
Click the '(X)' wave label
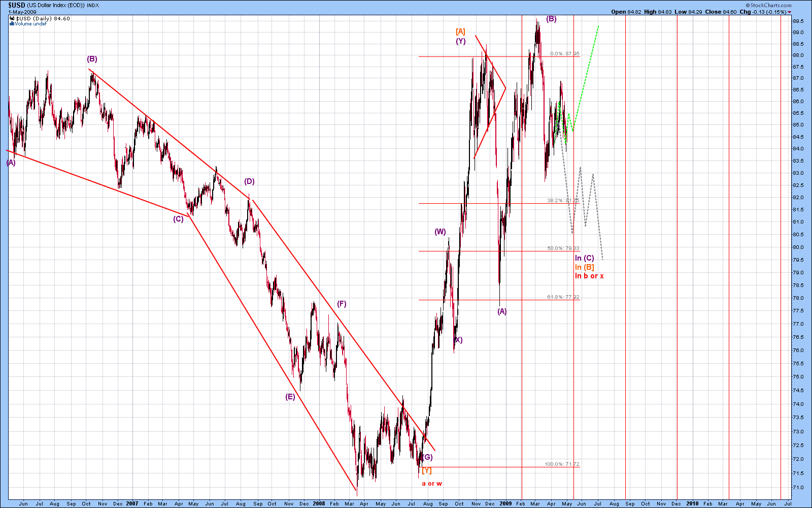(x=458, y=340)
